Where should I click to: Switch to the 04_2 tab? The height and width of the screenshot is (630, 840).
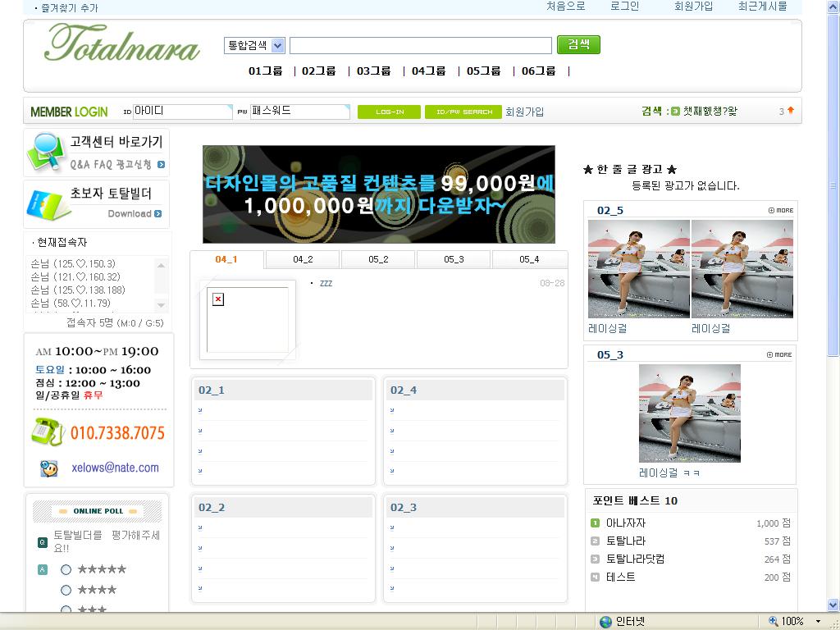[303, 259]
